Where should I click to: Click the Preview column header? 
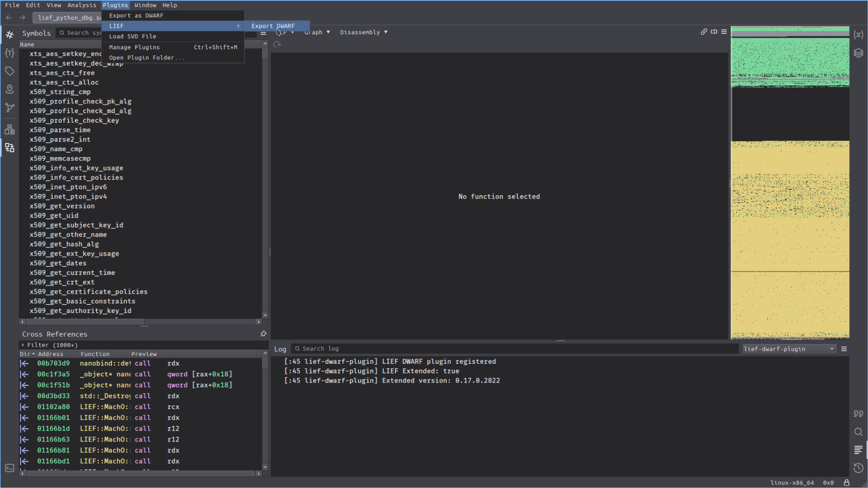coord(196,354)
